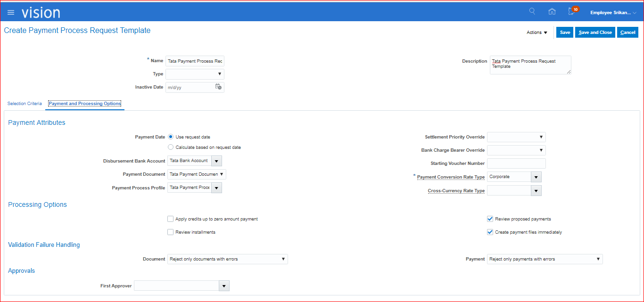Open the Payment Conversion Rate Type dropdown
Screen dimensions: 644x302
pyautogui.click(x=536, y=177)
